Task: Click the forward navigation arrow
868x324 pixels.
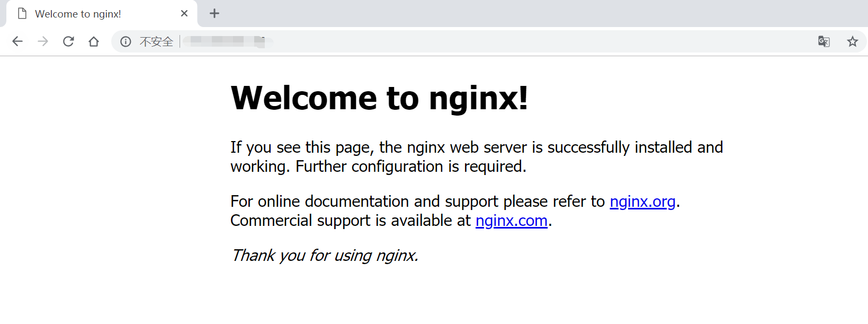Action: point(43,41)
